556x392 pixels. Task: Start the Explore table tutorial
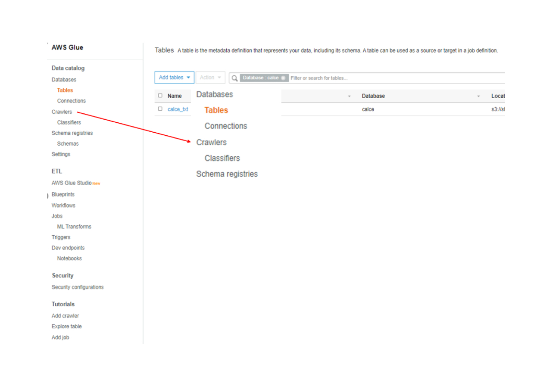click(x=67, y=327)
